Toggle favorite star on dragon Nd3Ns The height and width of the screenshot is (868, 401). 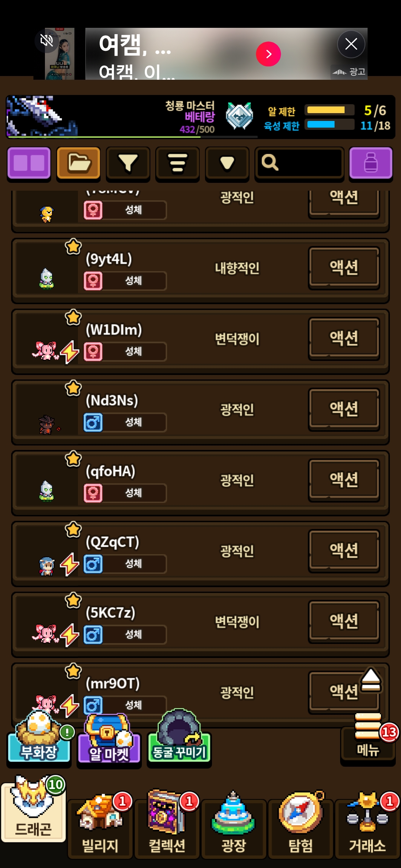click(73, 388)
